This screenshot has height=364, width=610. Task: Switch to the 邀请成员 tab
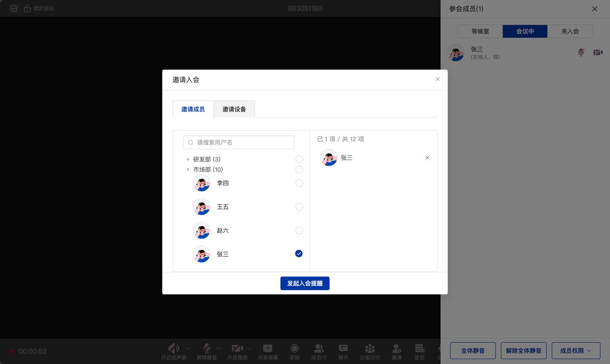193,109
